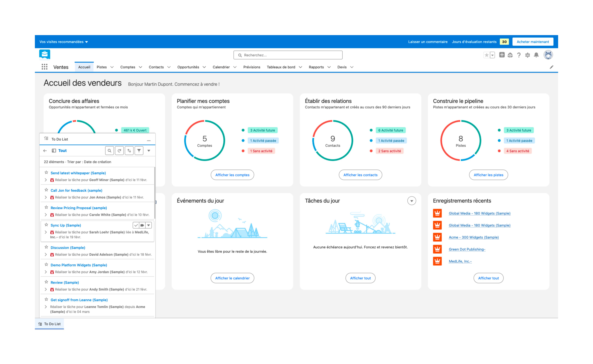Open the Devis tab
The image size is (593, 364).
342,67
